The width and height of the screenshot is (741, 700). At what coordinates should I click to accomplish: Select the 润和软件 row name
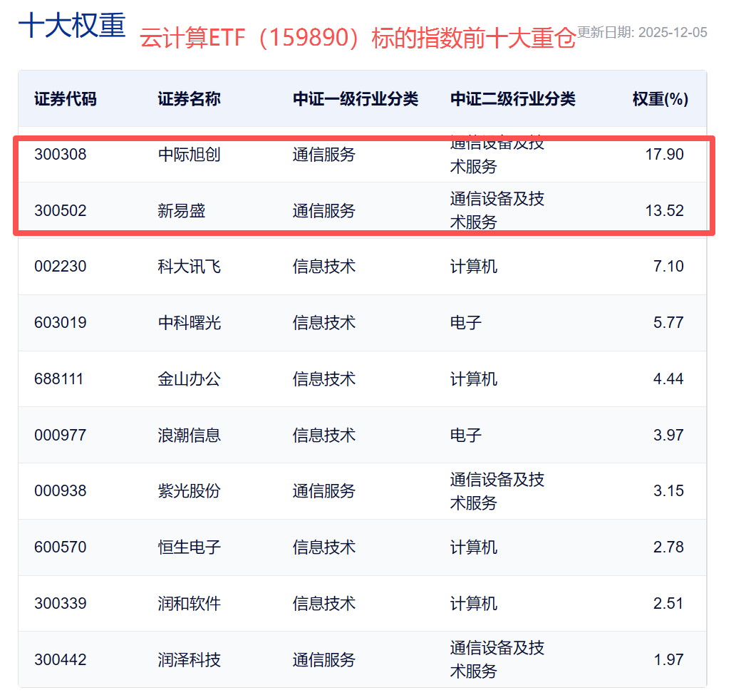(189, 604)
